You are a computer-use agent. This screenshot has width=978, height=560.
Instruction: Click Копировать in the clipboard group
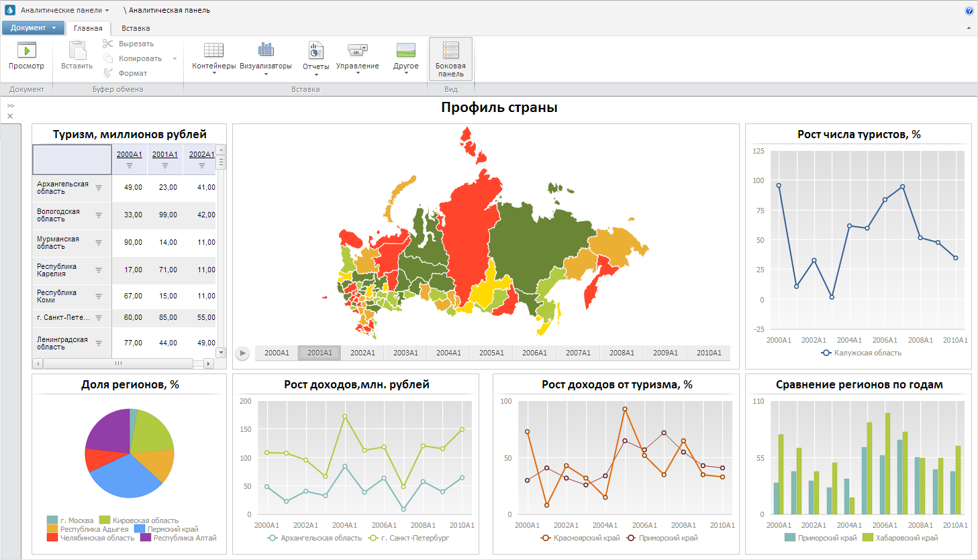(x=140, y=58)
